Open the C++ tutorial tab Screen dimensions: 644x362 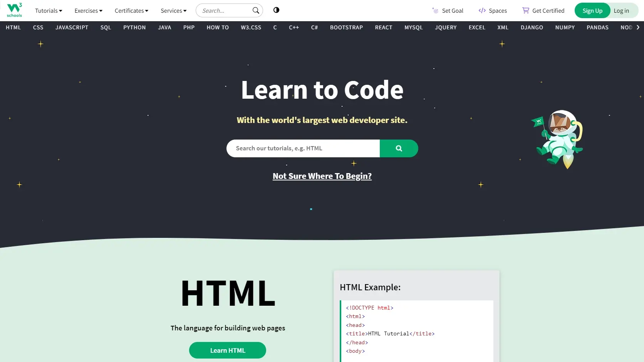(x=294, y=27)
